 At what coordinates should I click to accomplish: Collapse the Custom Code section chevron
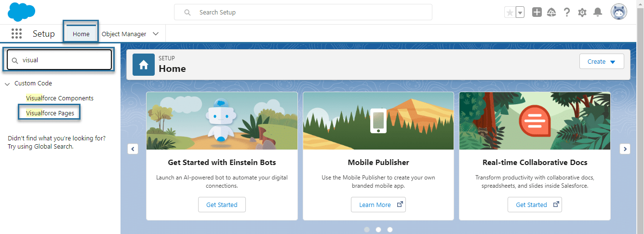(7, 84)
